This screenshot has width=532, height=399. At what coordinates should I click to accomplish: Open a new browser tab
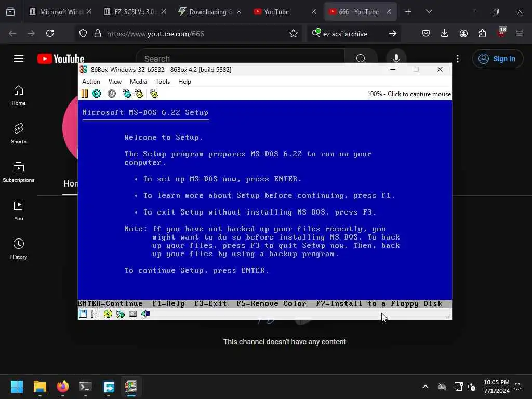pos(408,12)
